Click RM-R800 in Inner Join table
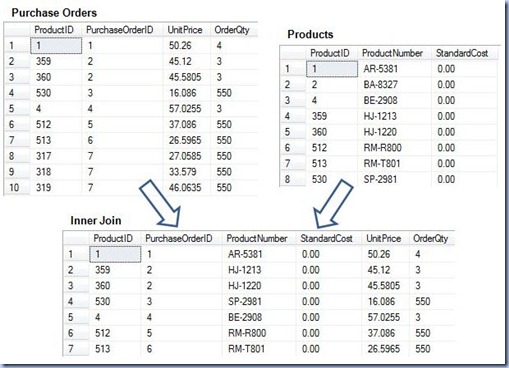This screenshot has height=368, width=509. tap(247, 333)
